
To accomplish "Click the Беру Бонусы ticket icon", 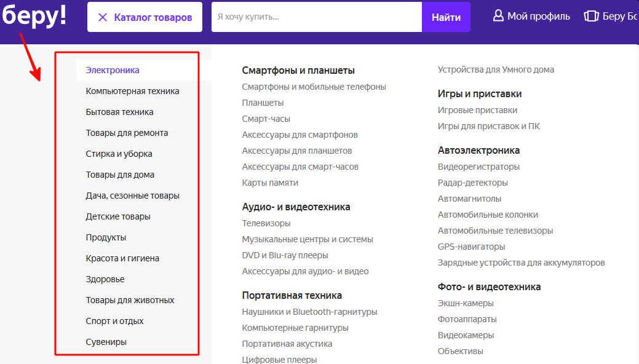I will 591,16.
